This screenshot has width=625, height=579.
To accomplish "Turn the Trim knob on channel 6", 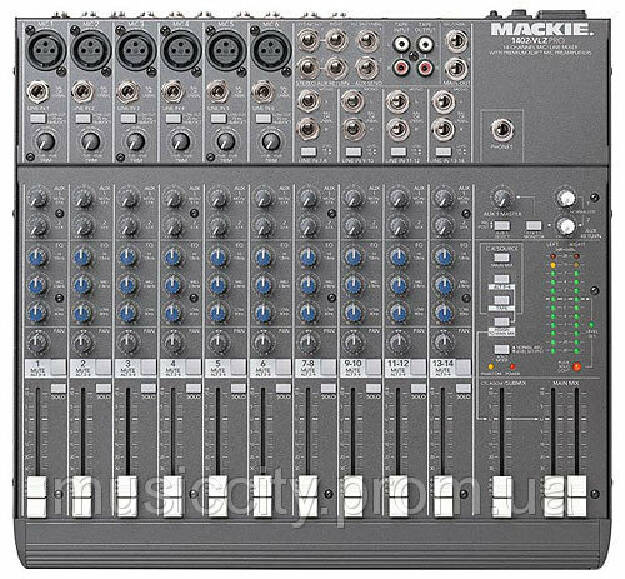I will [271, 141].
